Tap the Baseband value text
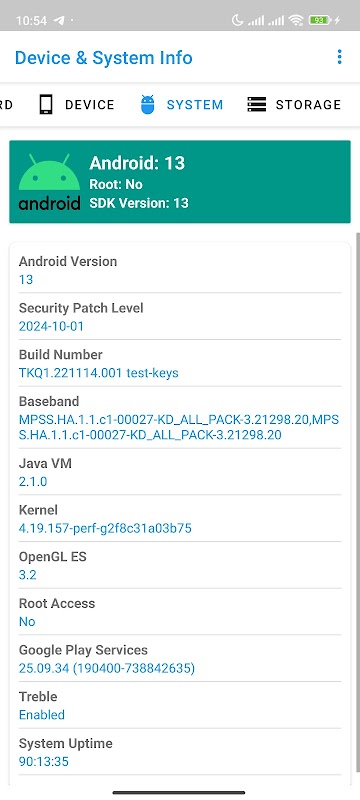 179,427
